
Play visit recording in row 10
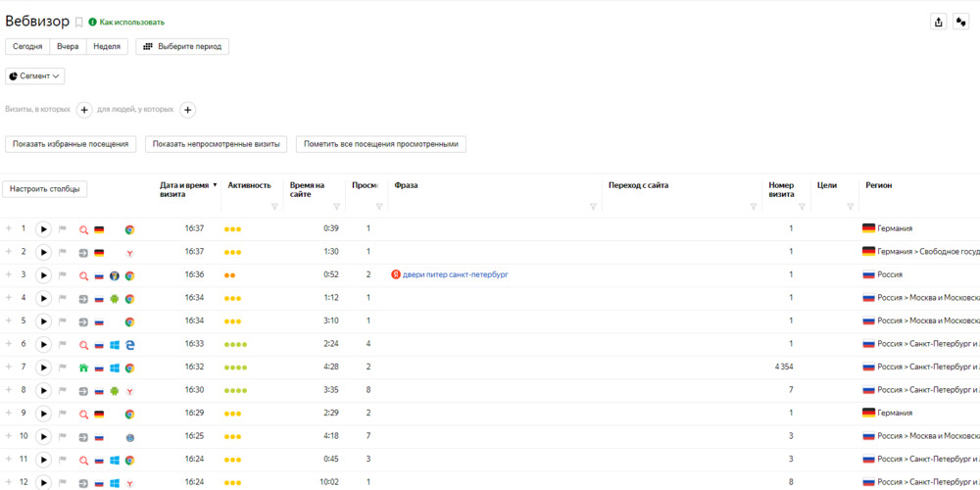(43, 437)
